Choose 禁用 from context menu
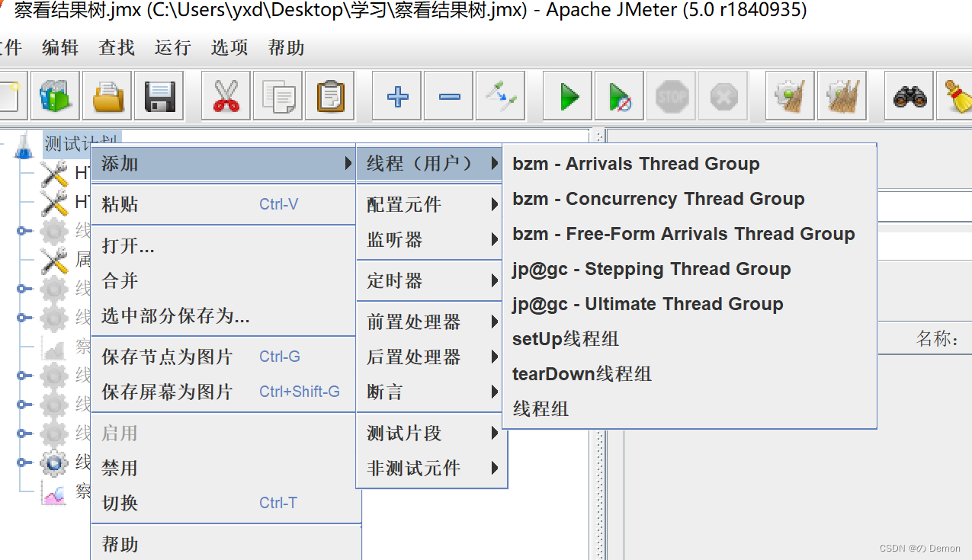Screen dimensions: 972x560 point(223,468)
